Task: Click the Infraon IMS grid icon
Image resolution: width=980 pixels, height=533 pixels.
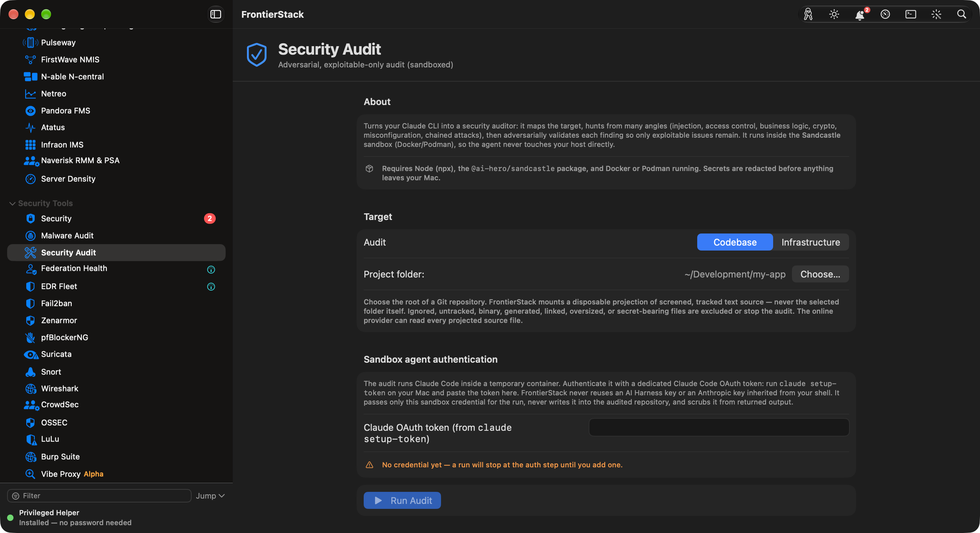Action: pyautogui.click(x=31, y=144)
